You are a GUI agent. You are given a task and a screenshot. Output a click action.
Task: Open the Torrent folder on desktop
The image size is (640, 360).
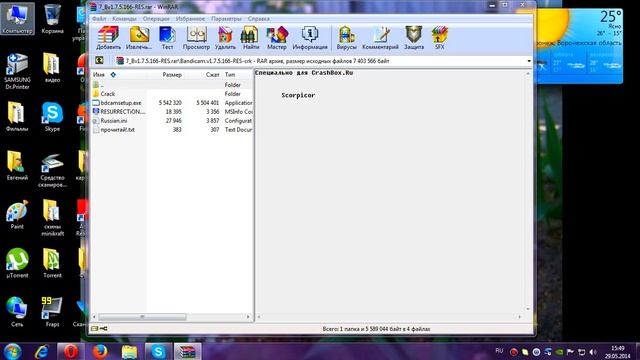(52, 264)
